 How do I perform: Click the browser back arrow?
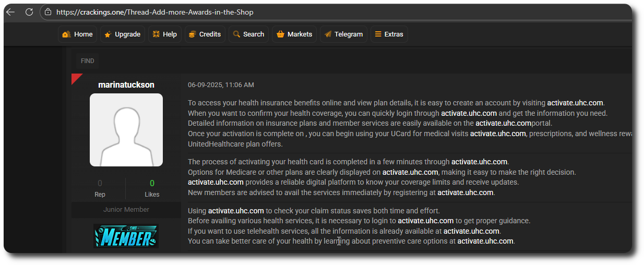[x=10, y=12]
